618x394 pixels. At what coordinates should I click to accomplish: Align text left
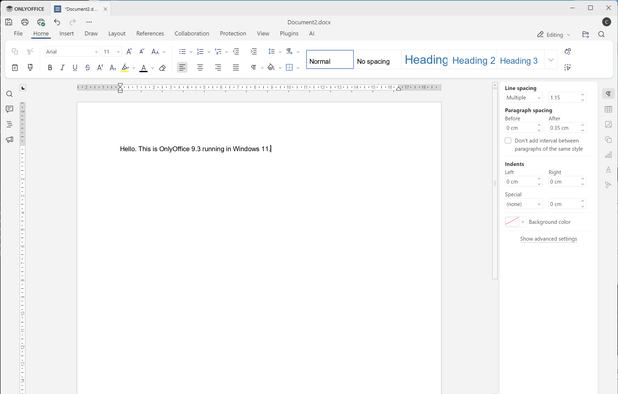coord(182,68)
